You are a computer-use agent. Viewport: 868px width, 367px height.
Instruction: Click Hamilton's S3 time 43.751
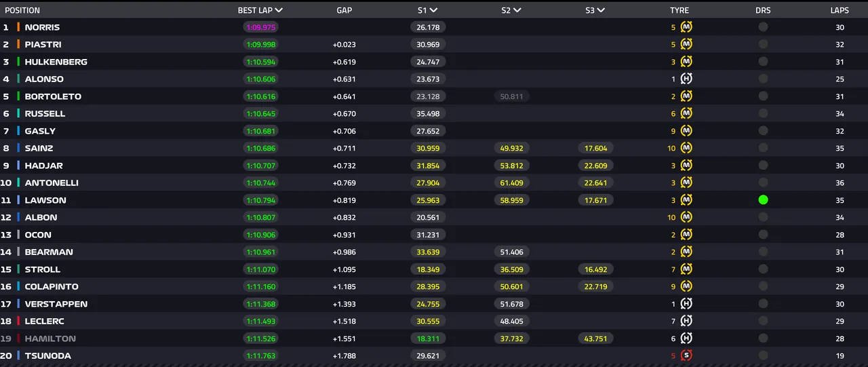coord(595,339)
